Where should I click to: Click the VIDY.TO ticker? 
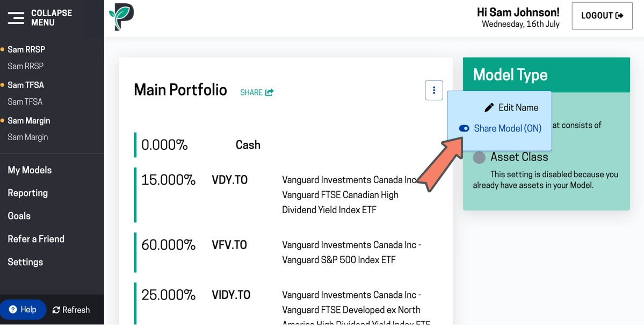(x=231, y=295)
